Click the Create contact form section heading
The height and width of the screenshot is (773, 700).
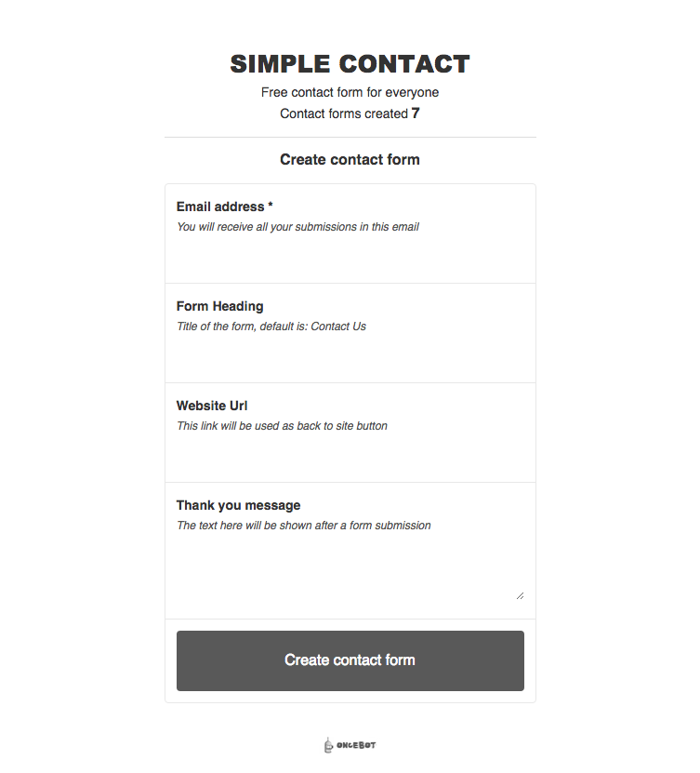[x=350, y=159]
